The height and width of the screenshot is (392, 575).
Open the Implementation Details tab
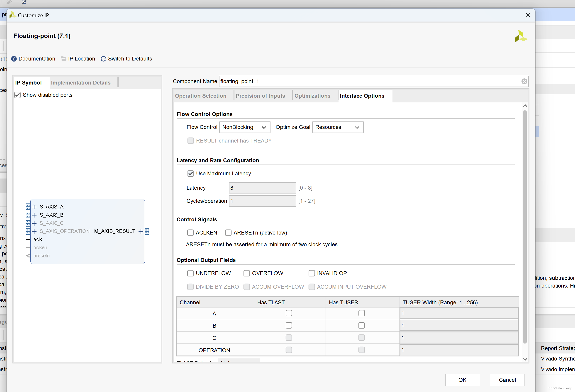[x=81, y=83]
